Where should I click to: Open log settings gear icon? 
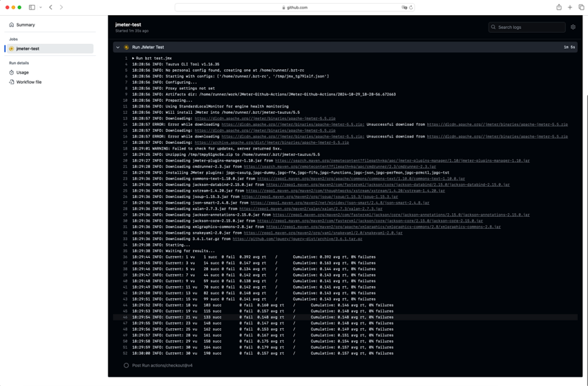coord(573,27)
